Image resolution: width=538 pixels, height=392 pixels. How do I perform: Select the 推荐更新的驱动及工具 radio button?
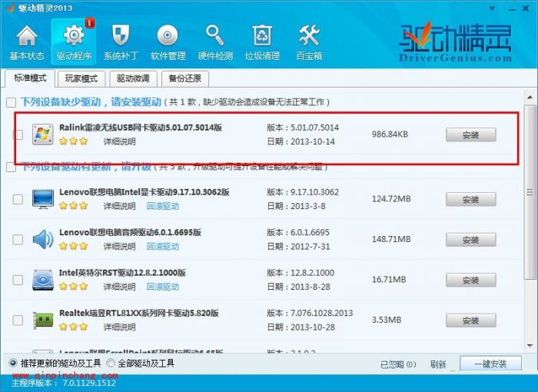point(13,363)
